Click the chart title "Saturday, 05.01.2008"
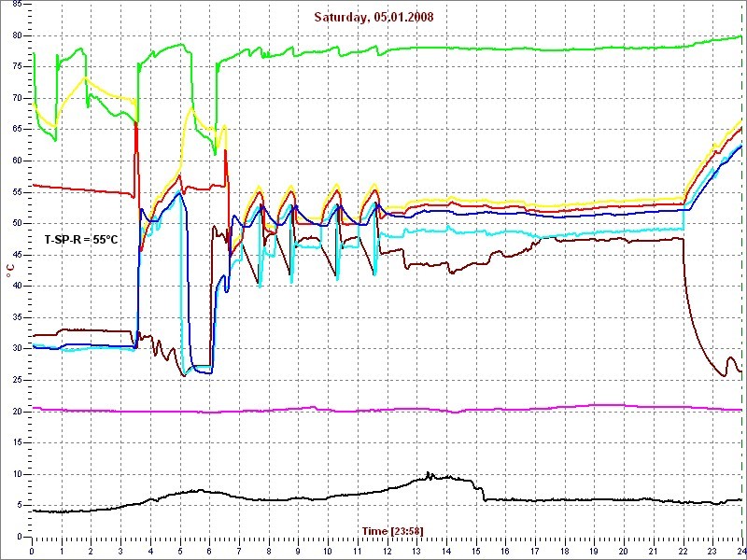The width and height of the screenshot is (747, 560). click(373, 17)
